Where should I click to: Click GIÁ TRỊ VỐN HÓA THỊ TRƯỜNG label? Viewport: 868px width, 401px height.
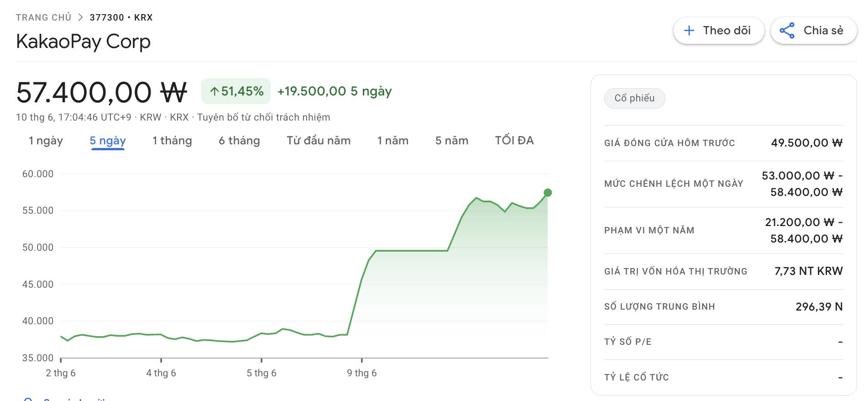coord(676,271)
